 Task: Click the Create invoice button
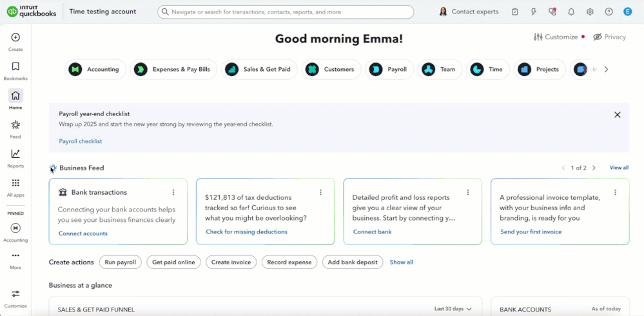231,262
